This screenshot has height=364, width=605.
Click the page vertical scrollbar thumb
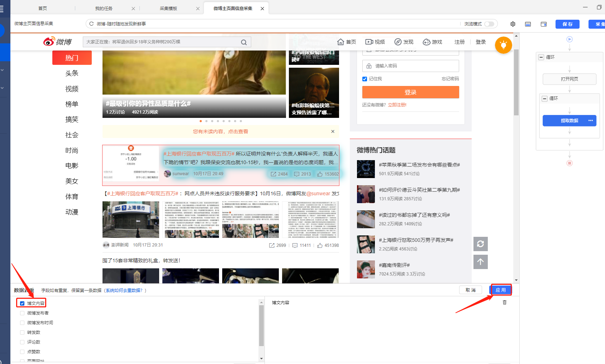pos(516,82)
